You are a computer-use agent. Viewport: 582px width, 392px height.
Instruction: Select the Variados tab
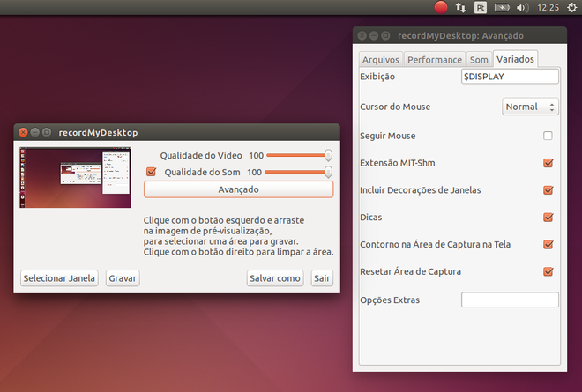pos(515,59)
